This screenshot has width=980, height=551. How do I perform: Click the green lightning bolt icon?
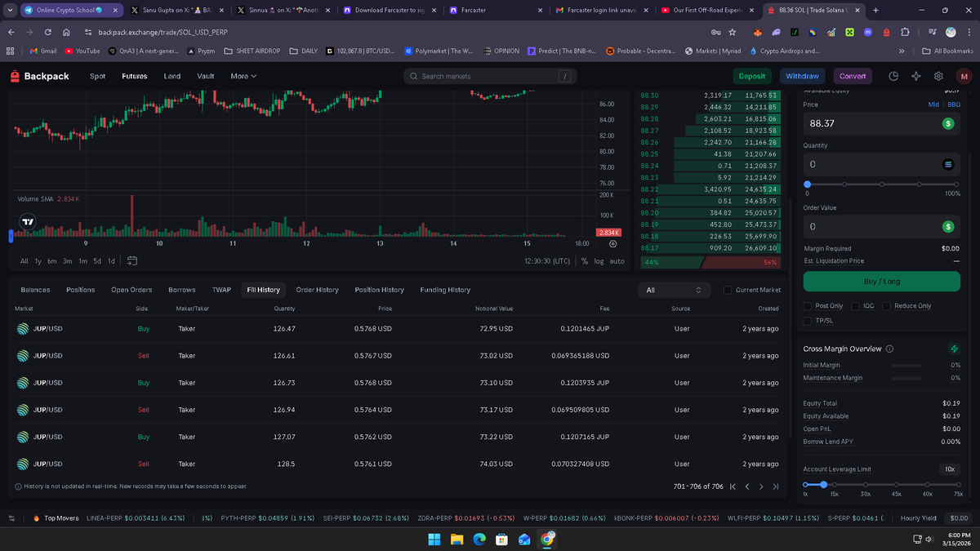(955, 349)
